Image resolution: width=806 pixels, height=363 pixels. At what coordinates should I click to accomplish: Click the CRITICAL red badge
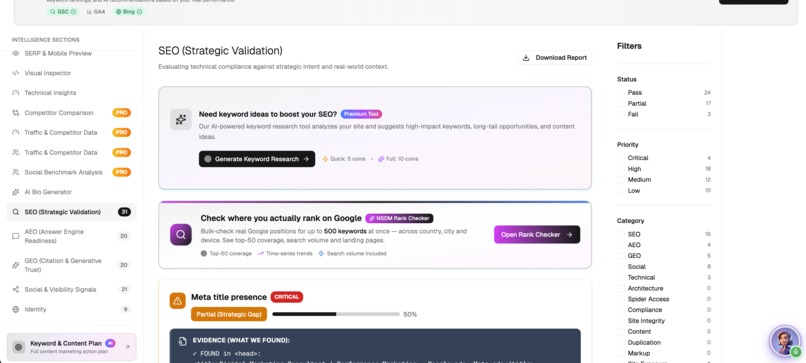pos(287,297)
